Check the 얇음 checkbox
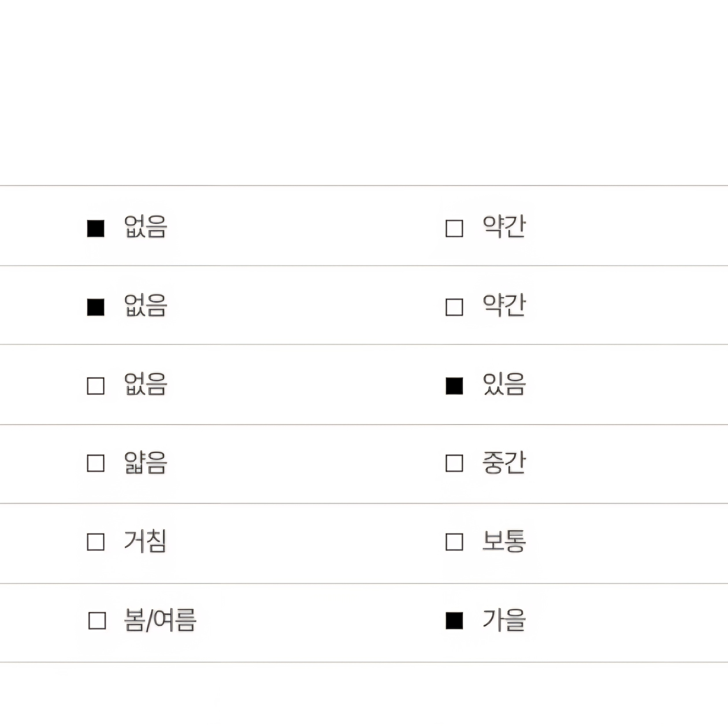 point(96,463)
